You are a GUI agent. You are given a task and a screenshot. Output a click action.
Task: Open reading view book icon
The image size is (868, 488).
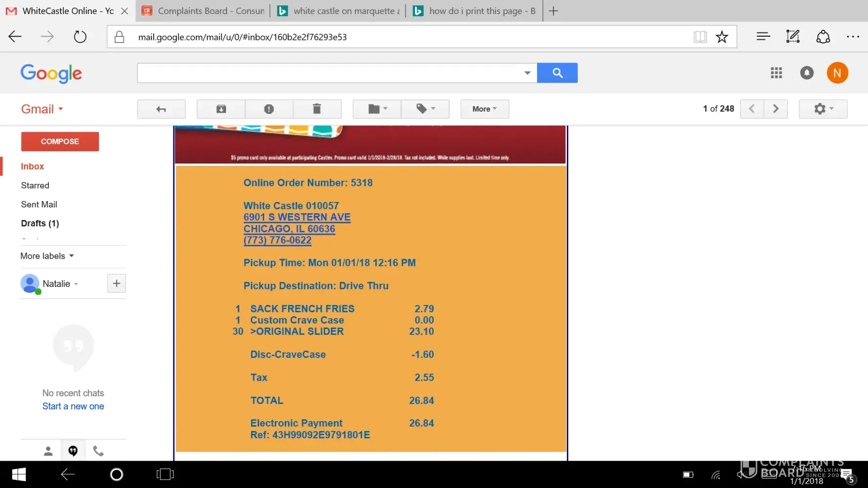pyautogui.click(x=700, y=37)
